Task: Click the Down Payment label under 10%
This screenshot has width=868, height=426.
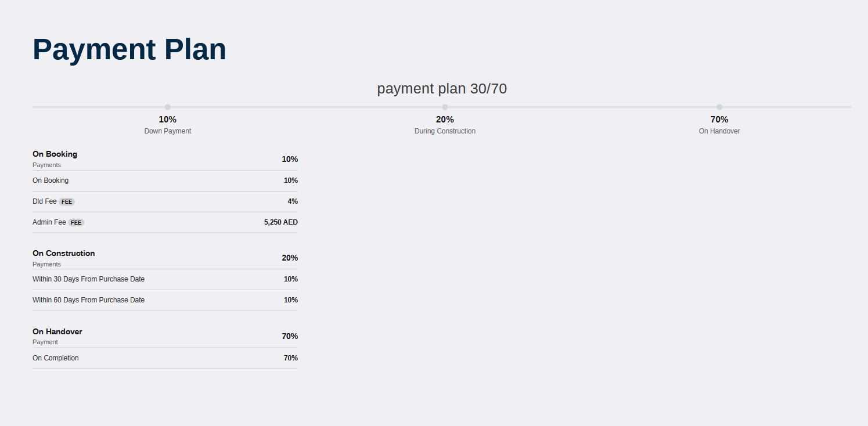Action: pos(168,131)
